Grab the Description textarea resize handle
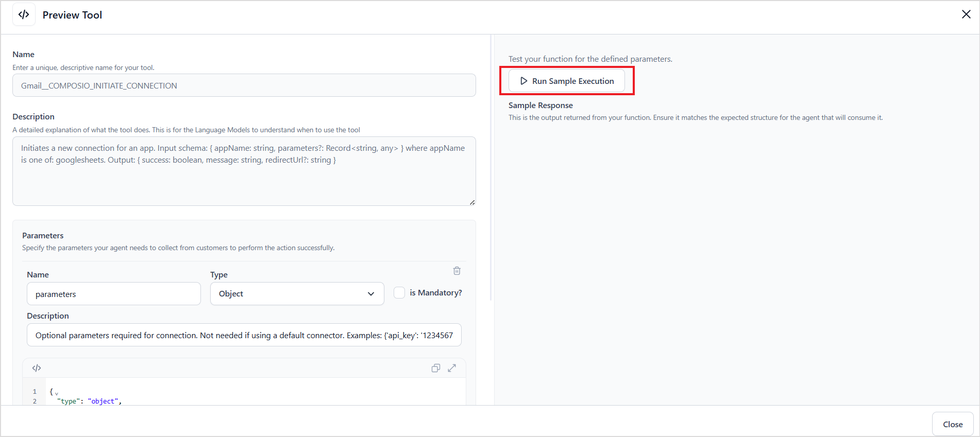980x437 pixels. click(x=472, y=202)
